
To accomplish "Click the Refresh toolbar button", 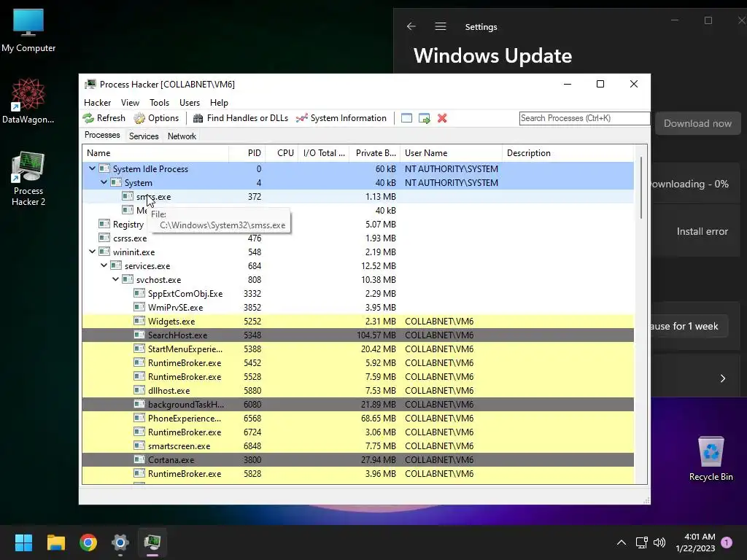I will pos(104,118).
